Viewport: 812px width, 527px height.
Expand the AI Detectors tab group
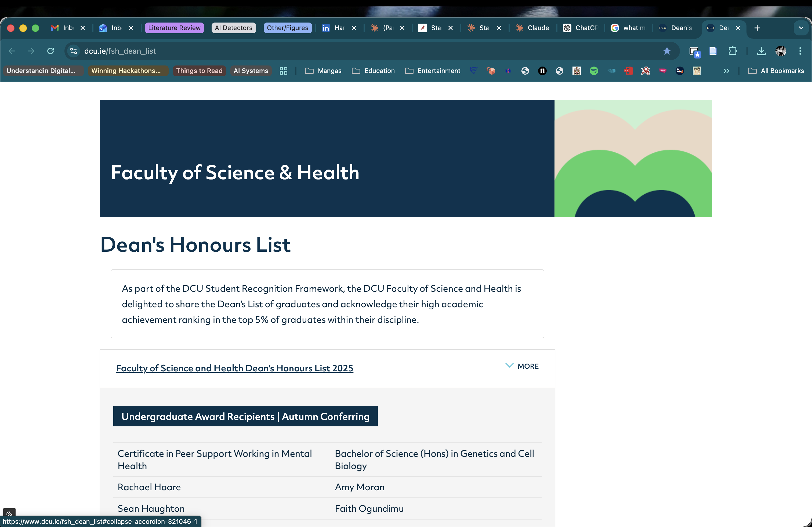click(234, 28)
